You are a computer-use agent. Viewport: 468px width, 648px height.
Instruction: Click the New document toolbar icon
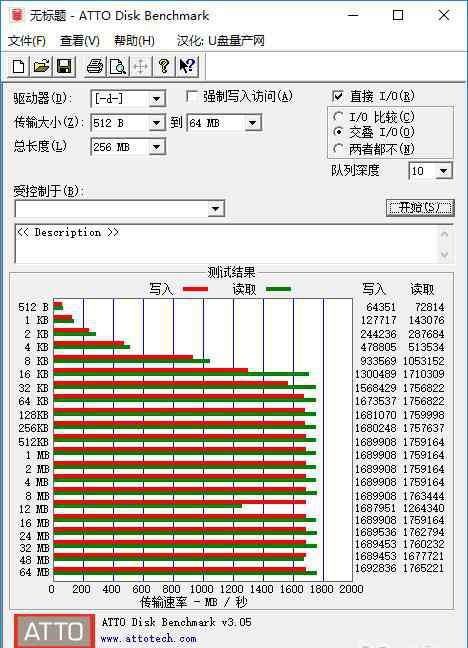19,67
